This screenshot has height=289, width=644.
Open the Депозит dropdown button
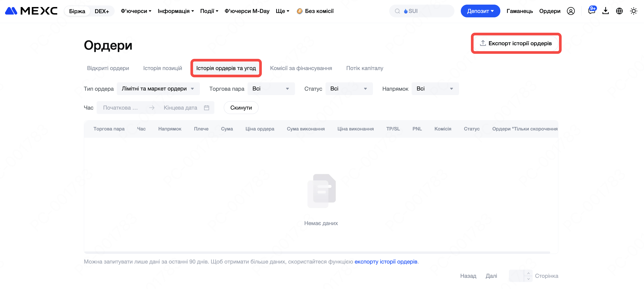pyautogui.click(x=480, y=11)
